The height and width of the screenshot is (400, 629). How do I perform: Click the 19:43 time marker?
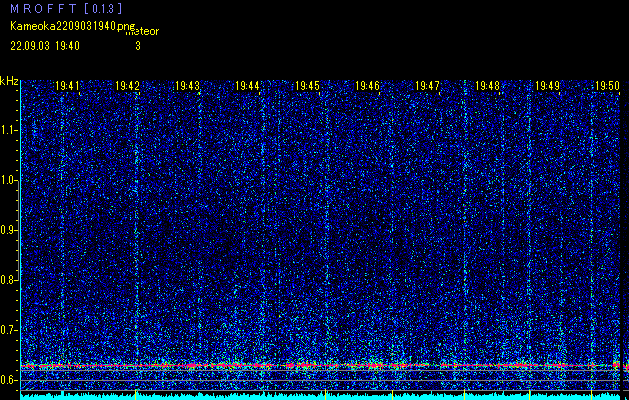(x=187, y=86)
